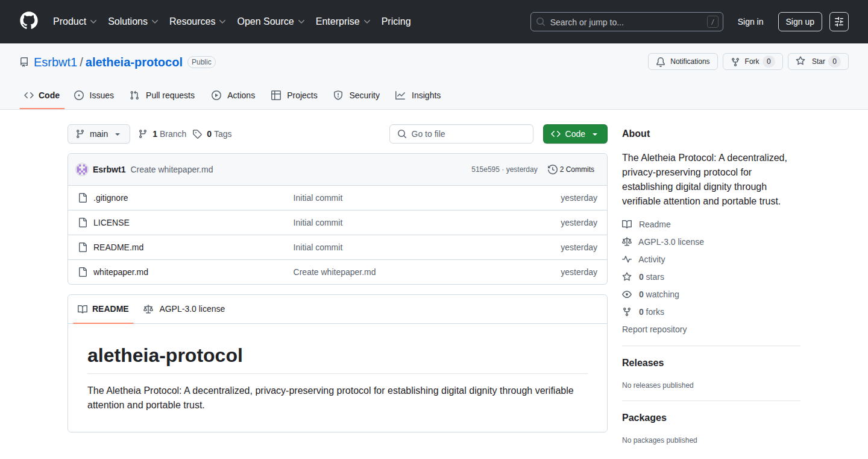Click the magnifier icon in header search
Viewport: 868px width, 459px height.
click(x=541, y=22)
